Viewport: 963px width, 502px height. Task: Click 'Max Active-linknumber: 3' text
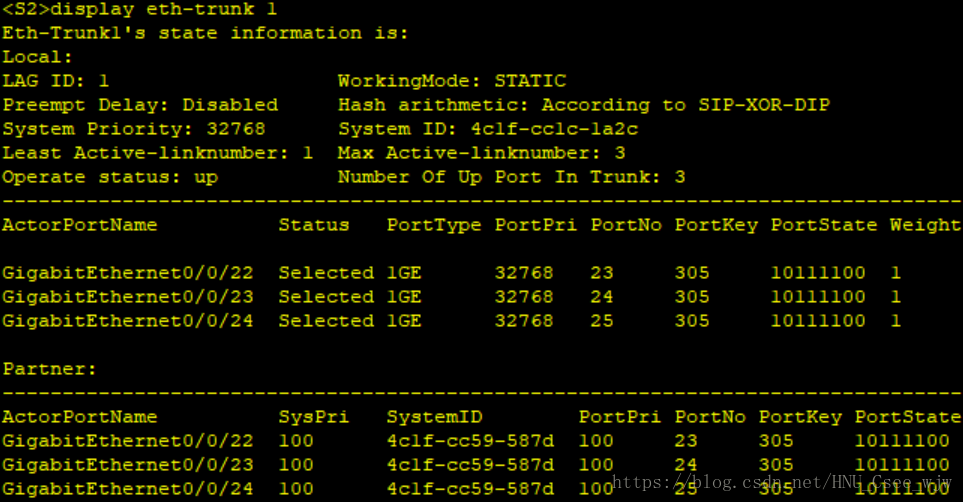click(x=481, y=153)
